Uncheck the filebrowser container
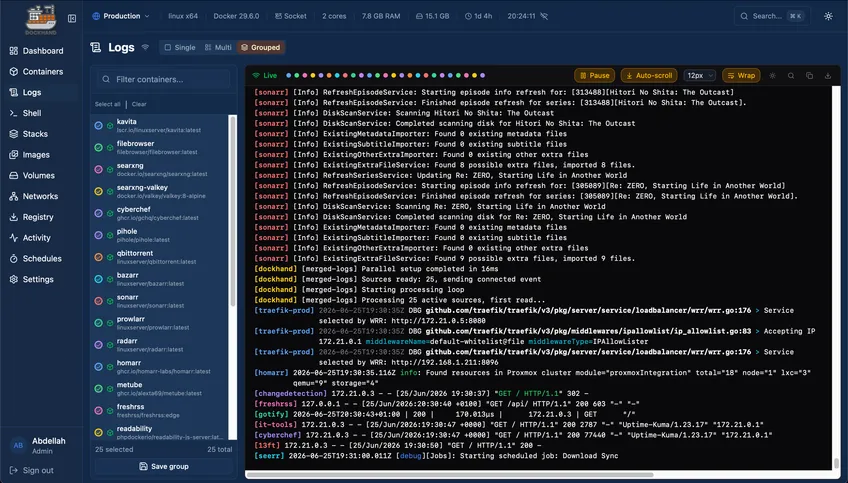Screen dimensions: 848x483 (x=98, y=148)
